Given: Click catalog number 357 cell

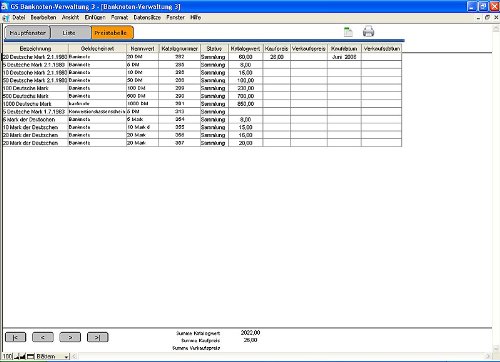Looking at the screenshot, I should click(x=179, y=143).
